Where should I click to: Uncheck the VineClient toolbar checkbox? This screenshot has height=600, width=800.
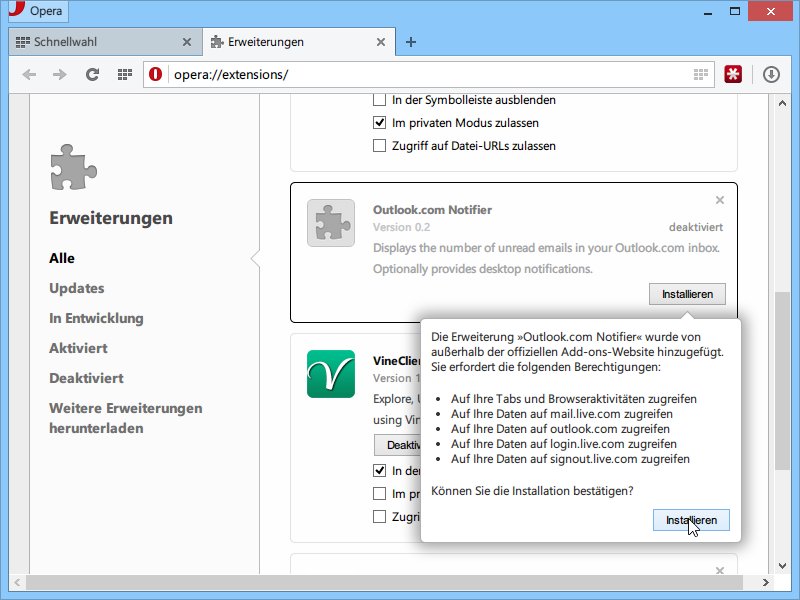click(379, 470)
